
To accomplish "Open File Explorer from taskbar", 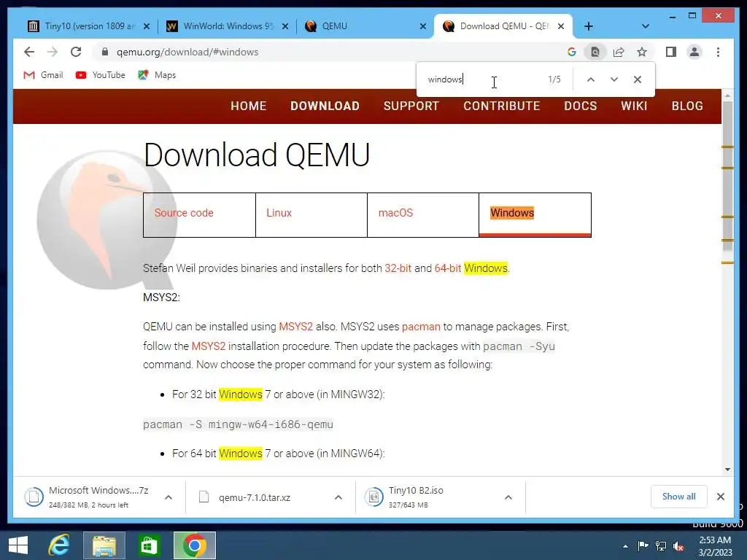I will pyautogui.click(x=104, y=545).
